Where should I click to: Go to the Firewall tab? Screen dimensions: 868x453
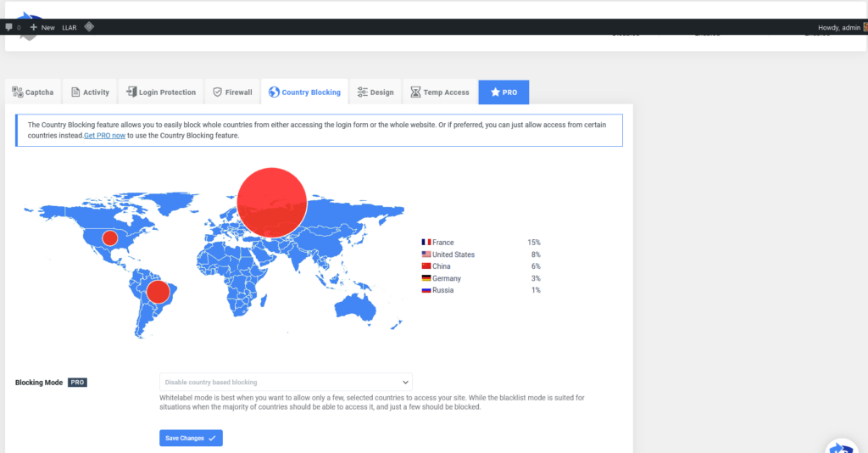coord(232,92)
